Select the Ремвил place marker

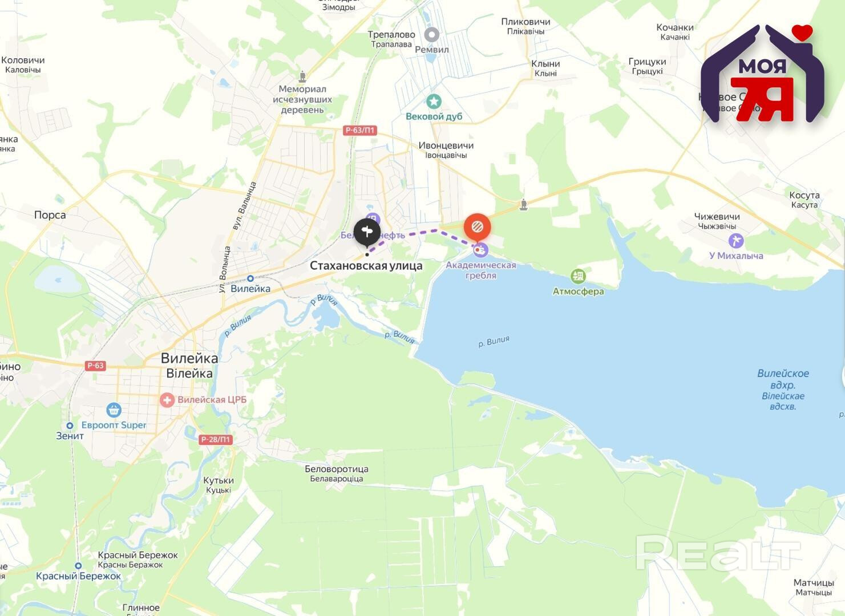432,35
